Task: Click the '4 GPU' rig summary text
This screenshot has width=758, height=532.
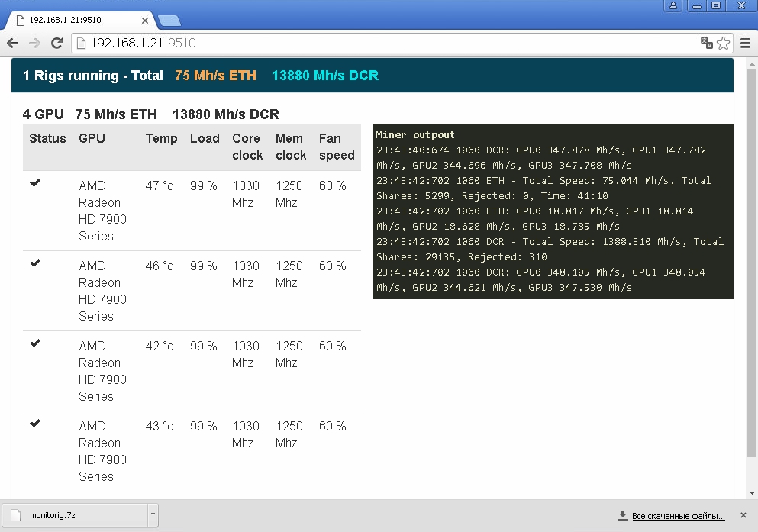Action: 43,114
